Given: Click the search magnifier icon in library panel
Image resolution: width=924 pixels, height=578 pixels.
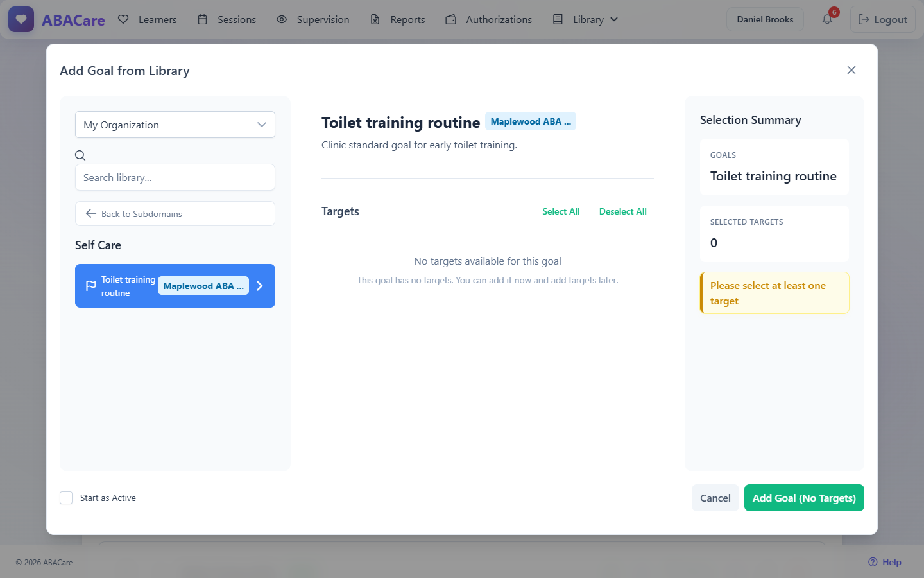Looking at the screenshot, I should (x=80, y=155).
